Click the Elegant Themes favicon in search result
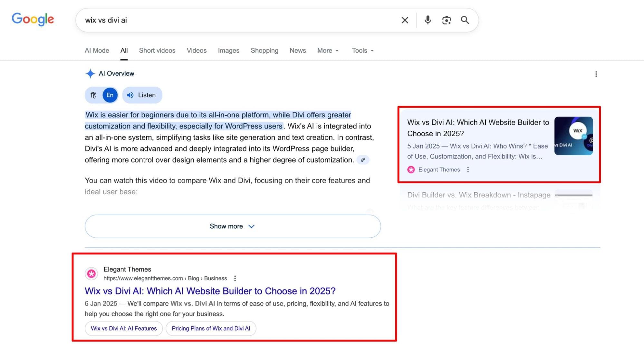 (91, 274)
